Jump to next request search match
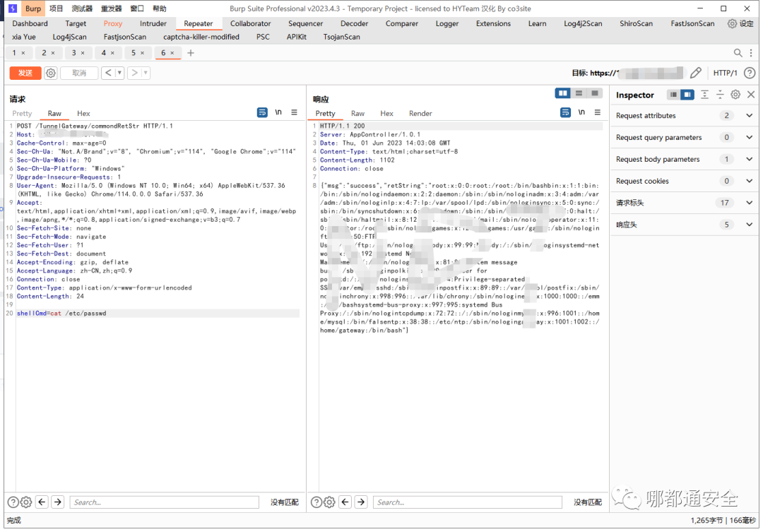763x532 pixels. click(58, 502)
